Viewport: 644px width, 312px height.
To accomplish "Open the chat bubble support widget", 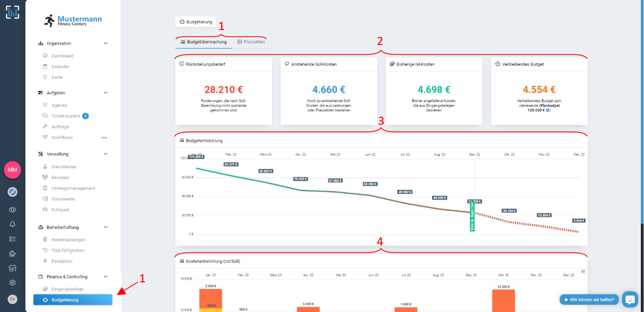I will pyautogui.click(x=630, y=299).
